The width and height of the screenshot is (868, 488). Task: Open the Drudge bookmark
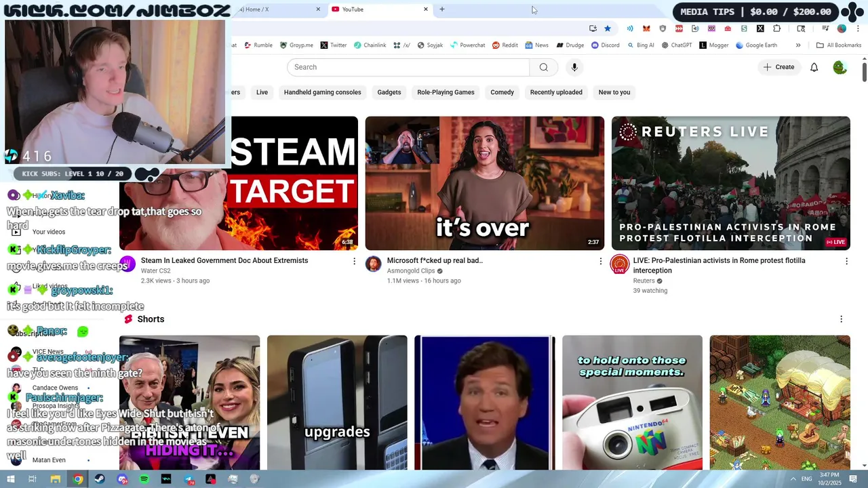pos(570,45)
